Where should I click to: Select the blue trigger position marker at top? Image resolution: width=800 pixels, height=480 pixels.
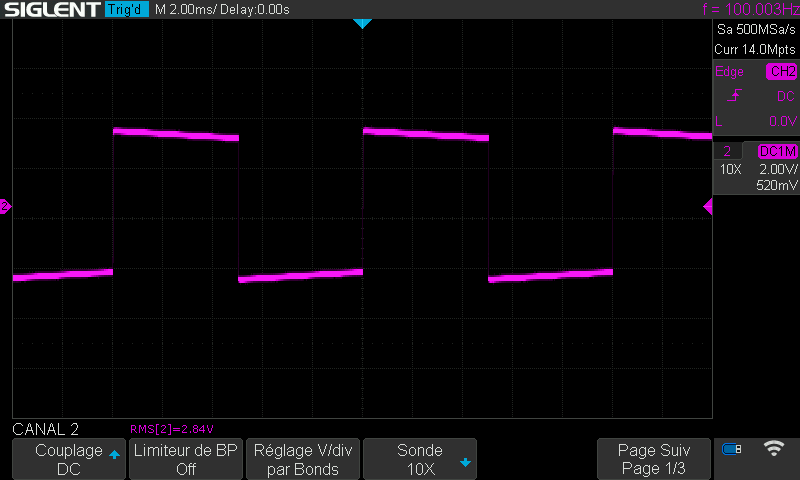362,23
